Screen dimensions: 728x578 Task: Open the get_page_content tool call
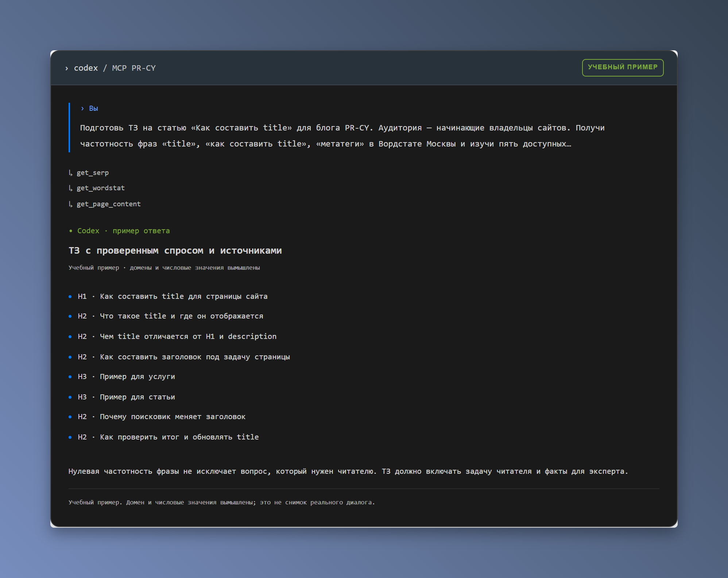pyautogui.click(x=105, y=204)
